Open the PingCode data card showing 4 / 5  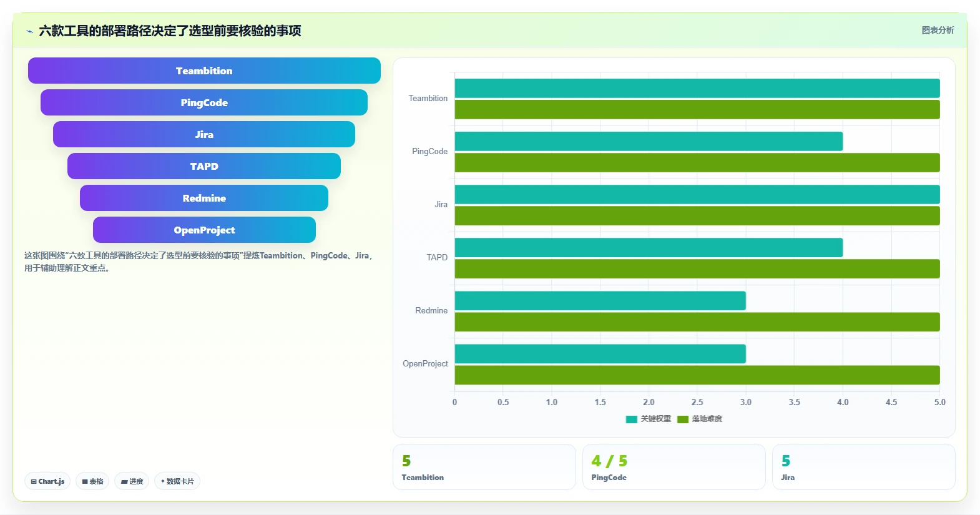(674, 467)
